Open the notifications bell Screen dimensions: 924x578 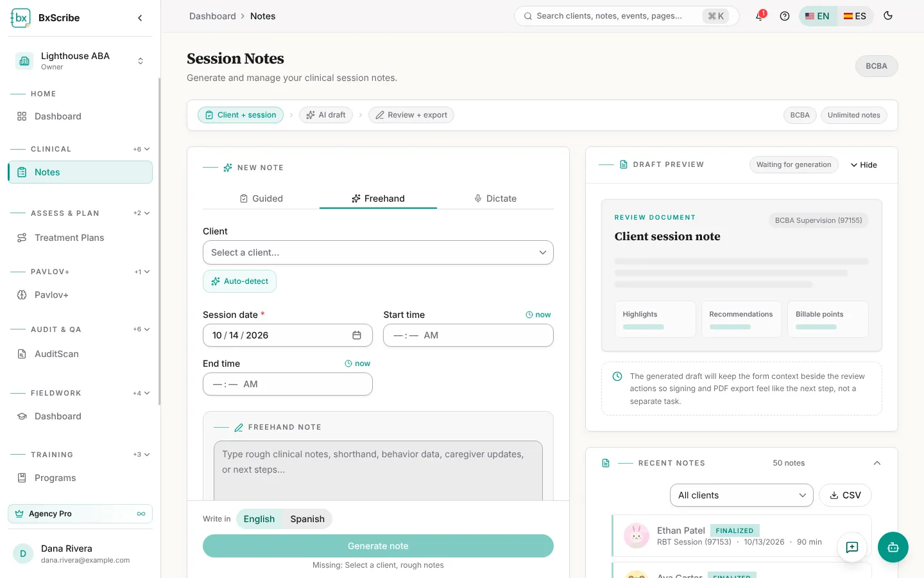(x=760, y=16)
